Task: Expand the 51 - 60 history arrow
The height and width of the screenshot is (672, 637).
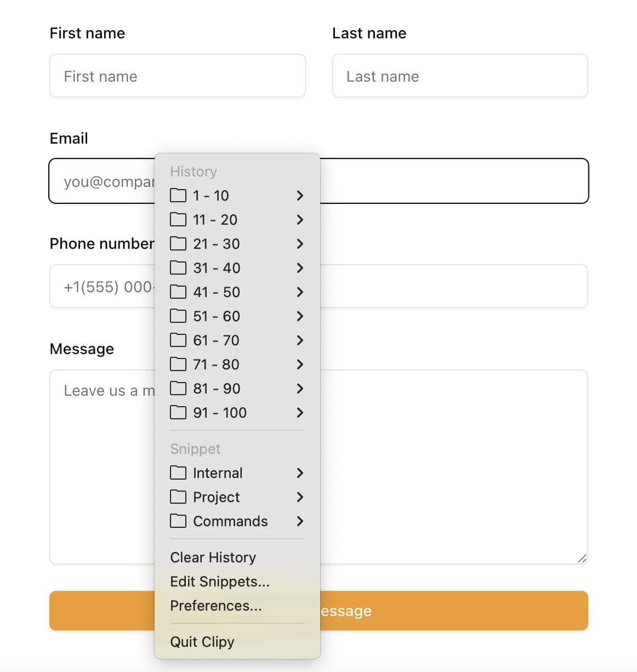Action: 299,316
